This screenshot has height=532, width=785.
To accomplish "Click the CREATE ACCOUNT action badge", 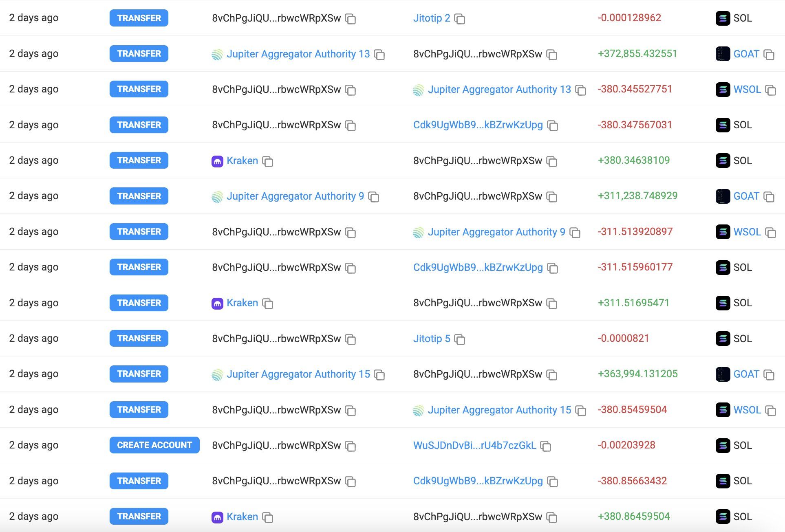I will [154, 445].
